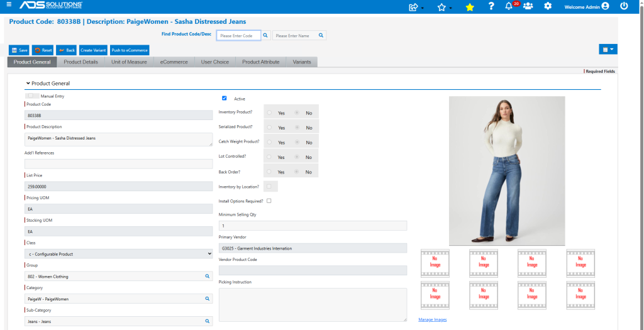644x330 pixels.
Task: Switch to the Unit of Measure tab
Action: pyautogui.click(x=129, y=62)
